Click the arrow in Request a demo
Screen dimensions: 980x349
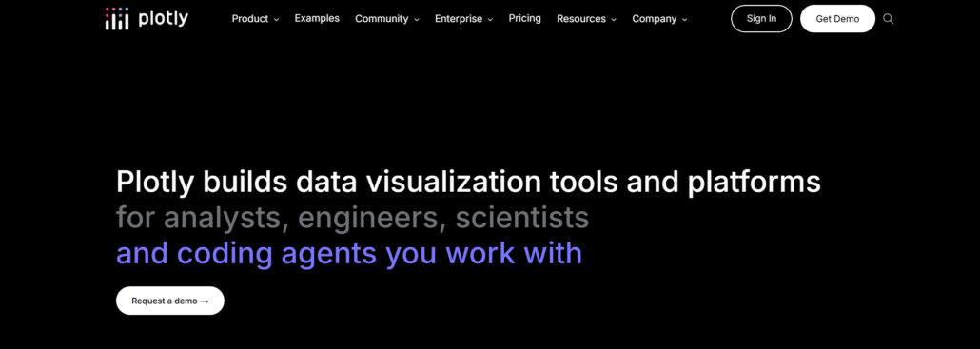coord(204,301)
